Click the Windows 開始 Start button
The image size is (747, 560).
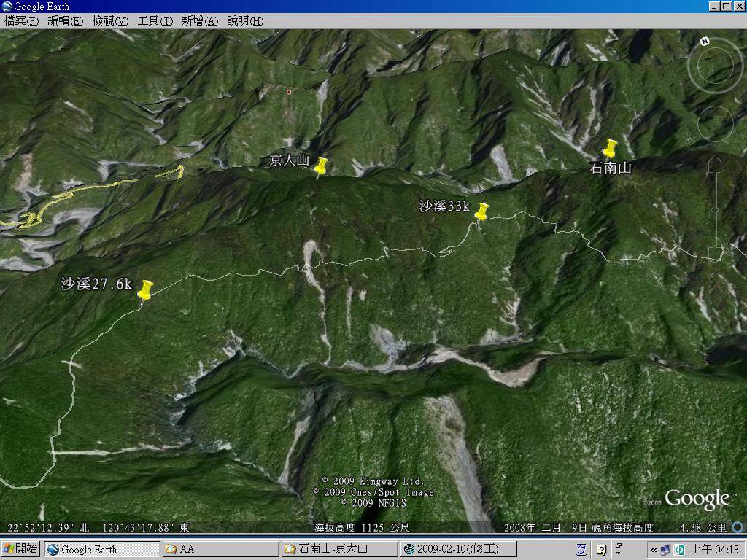point(21,549)
